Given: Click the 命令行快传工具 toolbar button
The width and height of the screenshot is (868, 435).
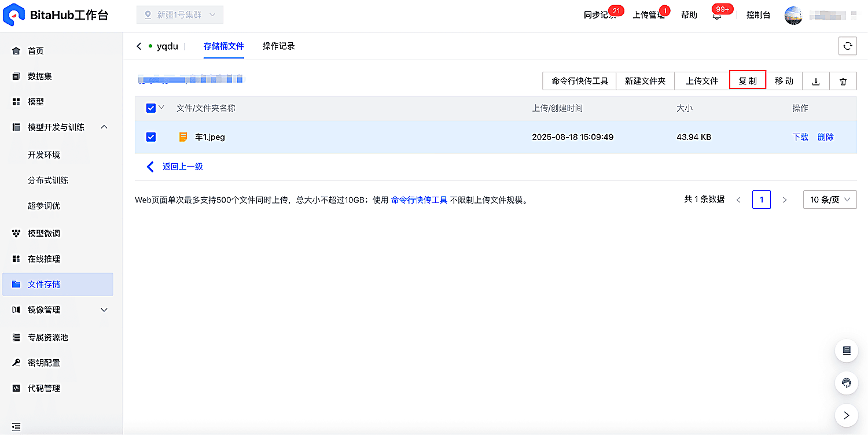Looking at the screenshot, I should click(580, 81).
